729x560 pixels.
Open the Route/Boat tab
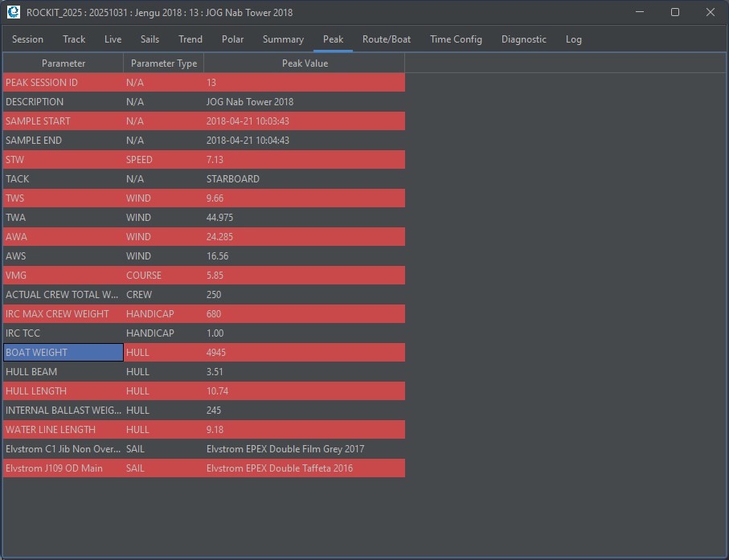[387, 39]
